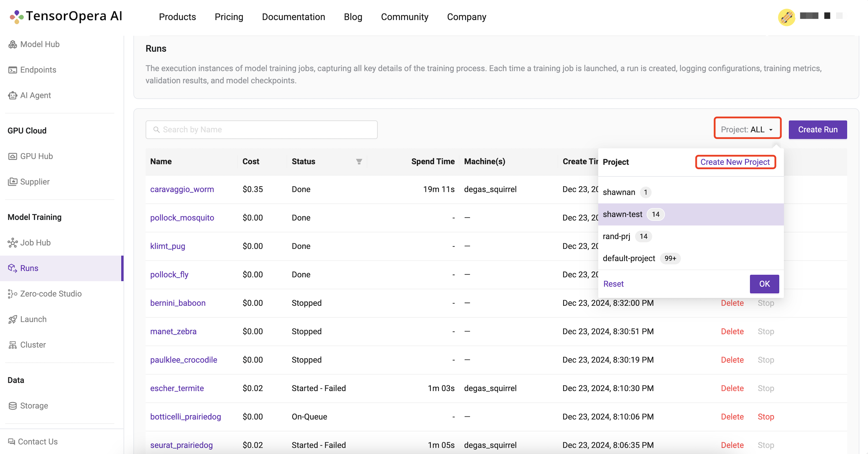Click the "Started - Failed" status of escher_termite
868x454 pixels.
[x=319, y=388]
